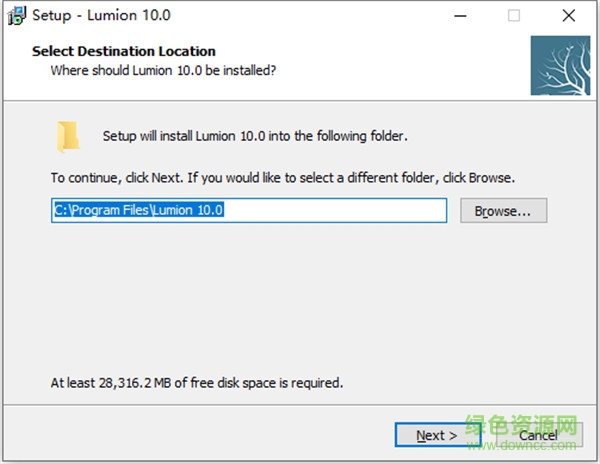Click the "Setup will install Lumion 10.0" message
The height and width of the screenshot is (464, 600).
[x=255, y=136]
